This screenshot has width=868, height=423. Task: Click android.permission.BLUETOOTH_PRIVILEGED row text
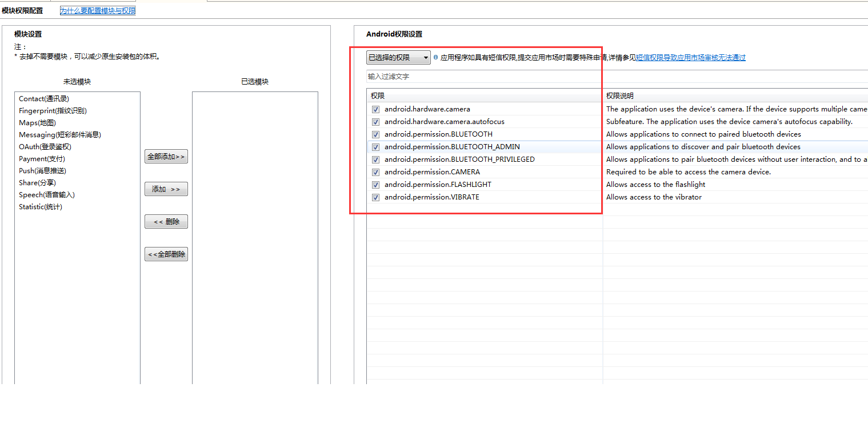click(459, 159)
